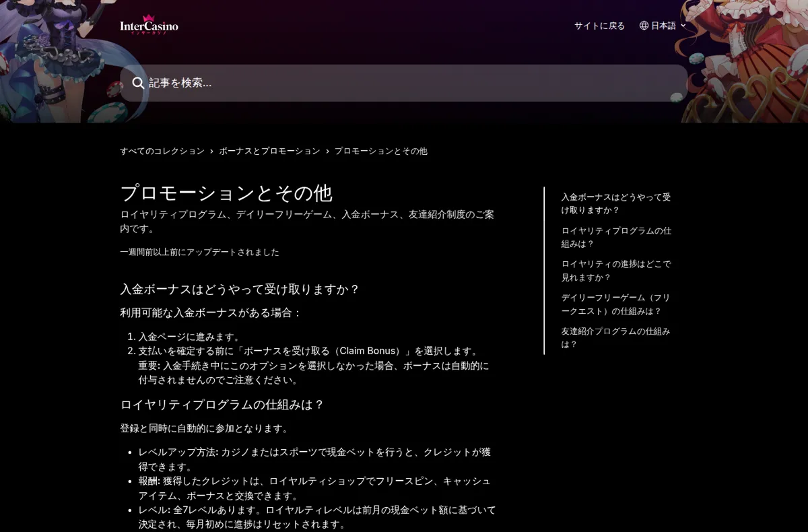Click text 利用可能な入金ボーナスがある場合：
The height and width of the screenshot is (532, 808).
211,312
